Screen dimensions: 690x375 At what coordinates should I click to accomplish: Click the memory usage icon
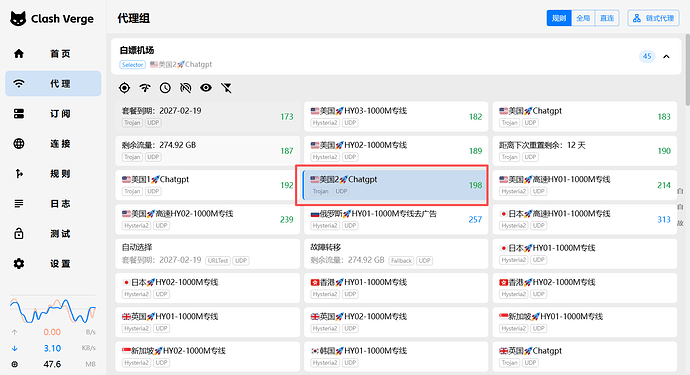[15, 364]
